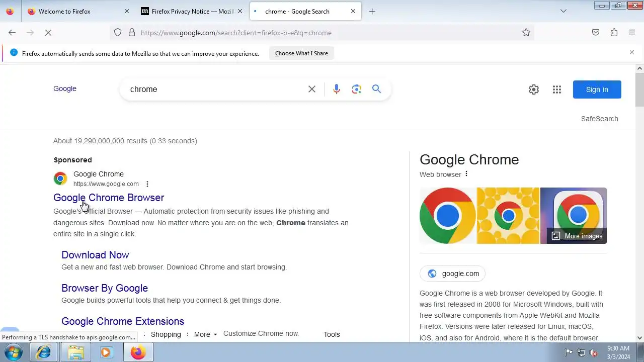Clear the search box with the X
644x362 pixels.
coord(312,89)
